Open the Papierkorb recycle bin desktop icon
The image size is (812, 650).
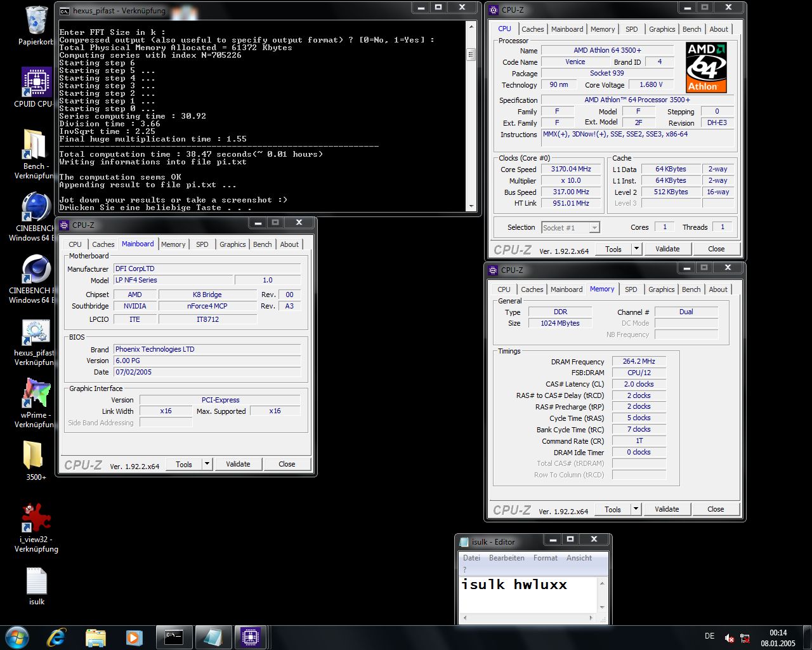point(36,20)
